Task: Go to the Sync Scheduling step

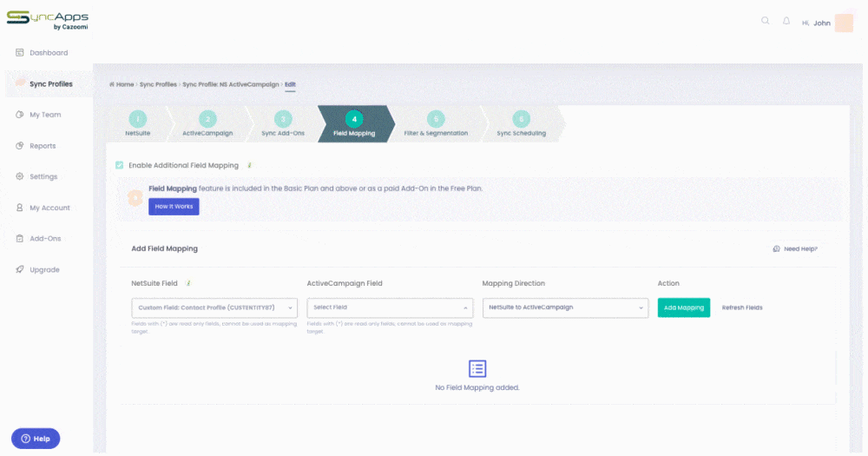Action: [x=521, y=124]
